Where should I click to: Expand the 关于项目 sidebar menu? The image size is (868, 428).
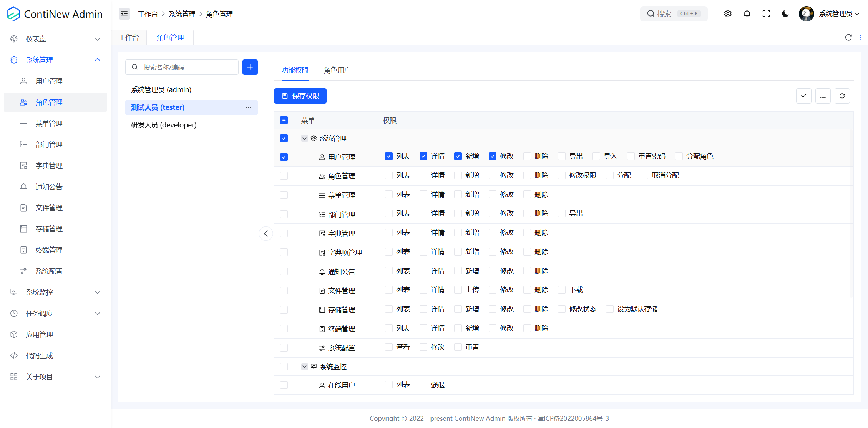tap(55, 377)
